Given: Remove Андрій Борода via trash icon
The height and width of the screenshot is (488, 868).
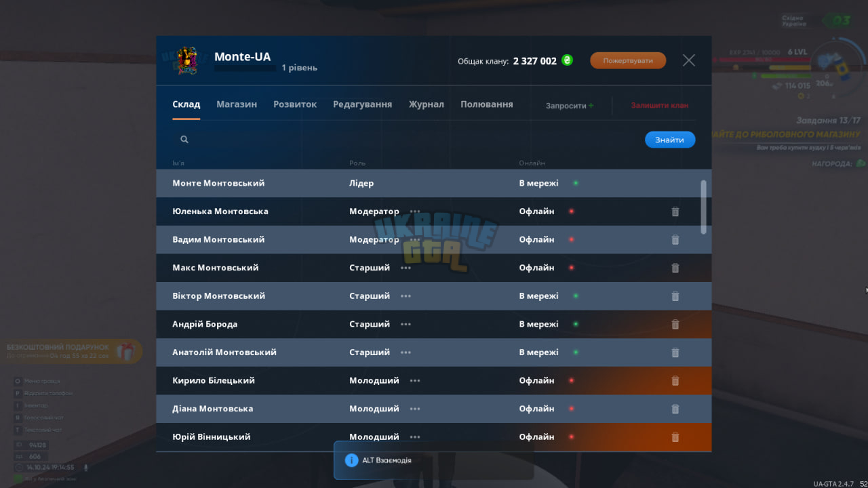Looking at the screenshot, I should (x=675, y=325).
